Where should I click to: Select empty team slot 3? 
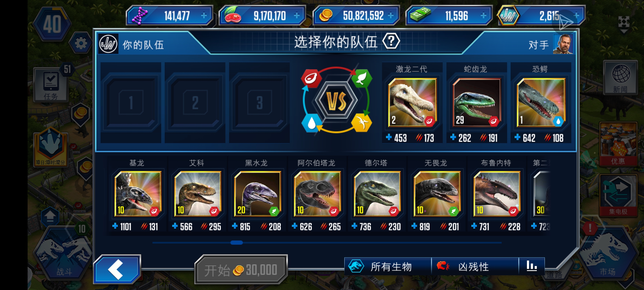tap(259, 103)
